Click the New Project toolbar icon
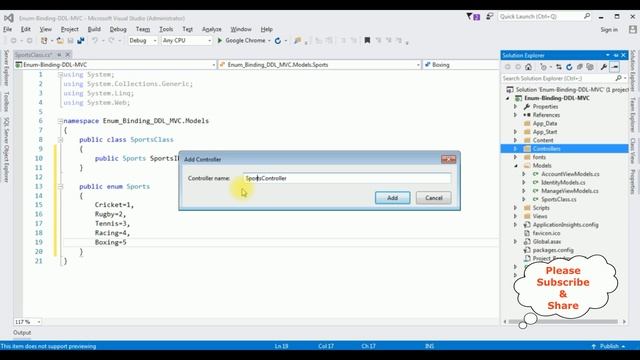The height and width of the screenshot is (360, 640). [x=44, y=41]
